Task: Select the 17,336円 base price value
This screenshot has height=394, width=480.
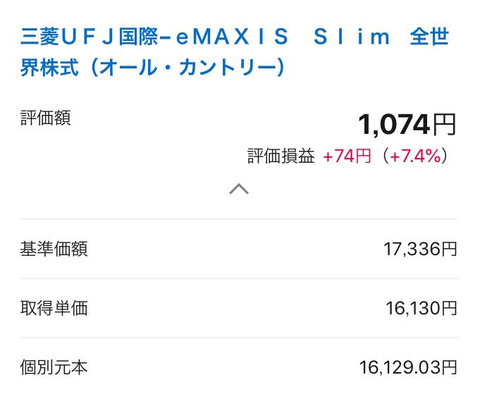Action: [x=420, y=249]
